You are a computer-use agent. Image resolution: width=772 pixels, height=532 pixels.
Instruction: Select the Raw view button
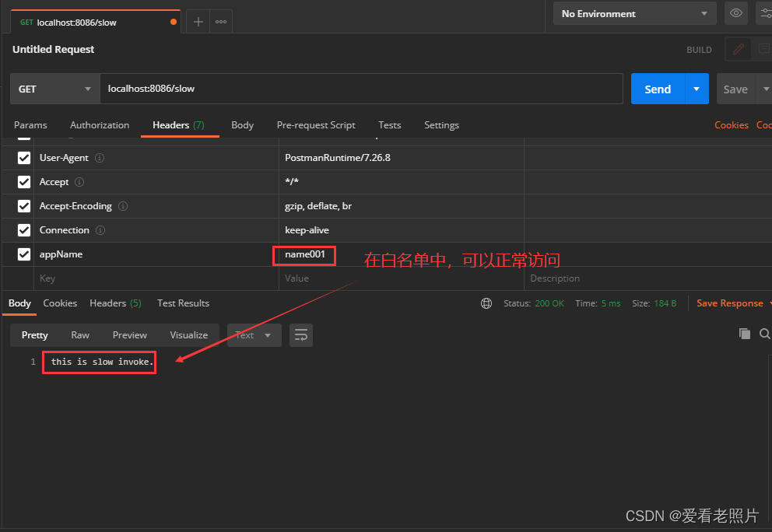tap(80, 335)
